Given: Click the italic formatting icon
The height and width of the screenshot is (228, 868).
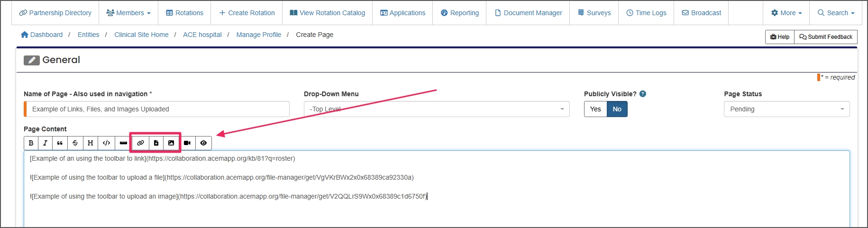Looking at the screenshot, I should [46, 143].
